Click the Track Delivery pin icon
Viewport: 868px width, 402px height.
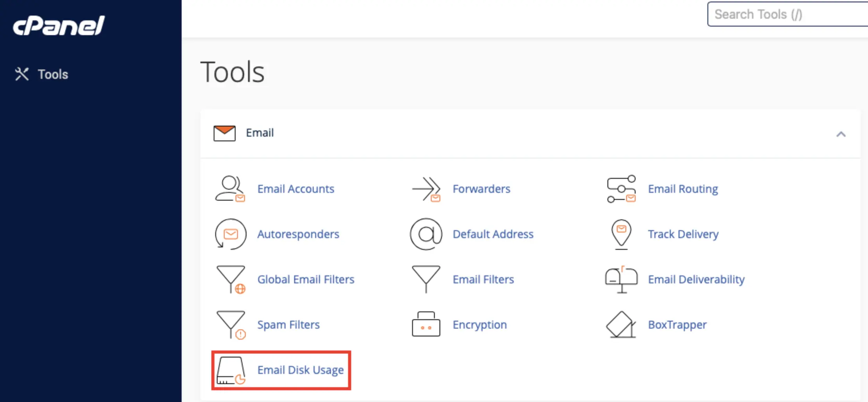click(621, 234)
